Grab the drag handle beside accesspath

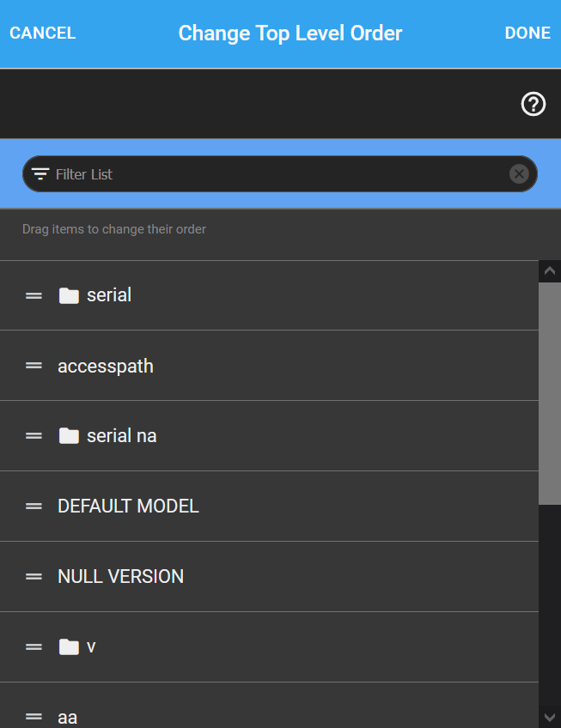34,366
